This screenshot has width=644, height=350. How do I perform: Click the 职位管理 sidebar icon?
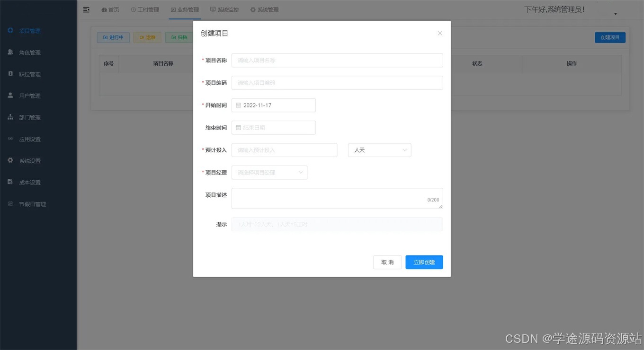click(10, 74)
